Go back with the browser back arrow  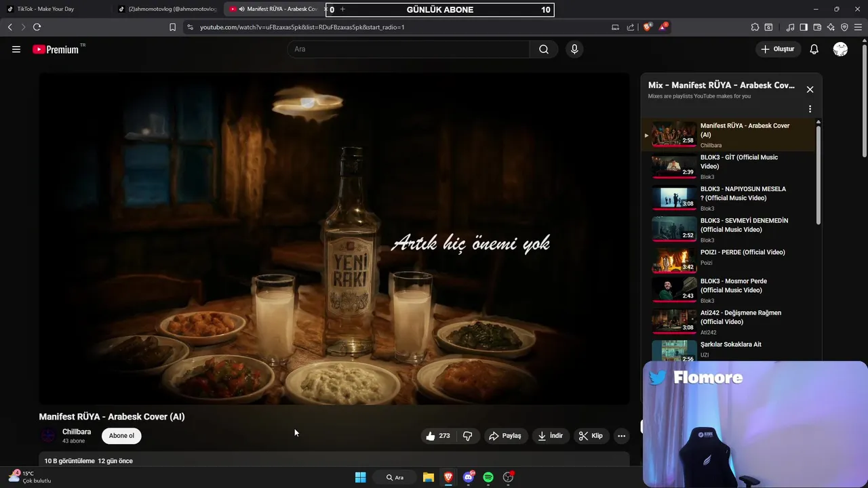(9, 27)
